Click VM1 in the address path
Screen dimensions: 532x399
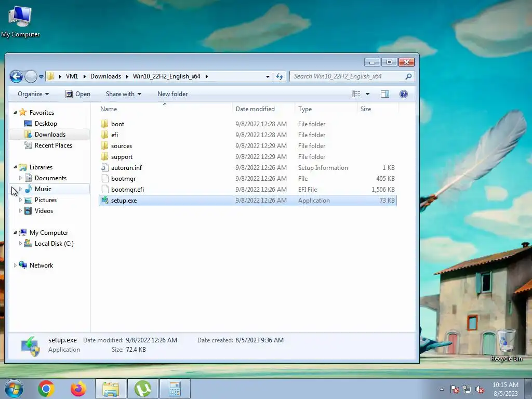(x=72, y=76)
